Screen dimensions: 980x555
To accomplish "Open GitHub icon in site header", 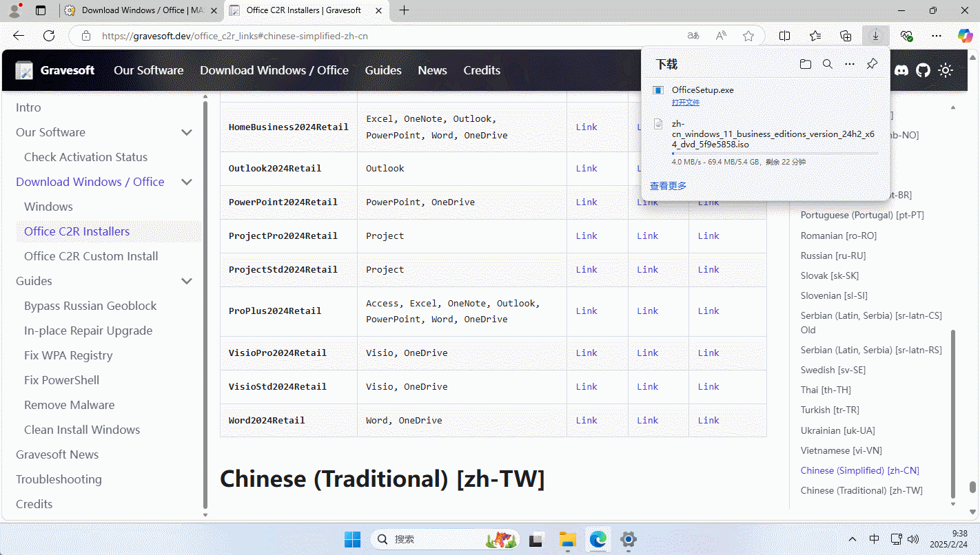I will (923, 70).
